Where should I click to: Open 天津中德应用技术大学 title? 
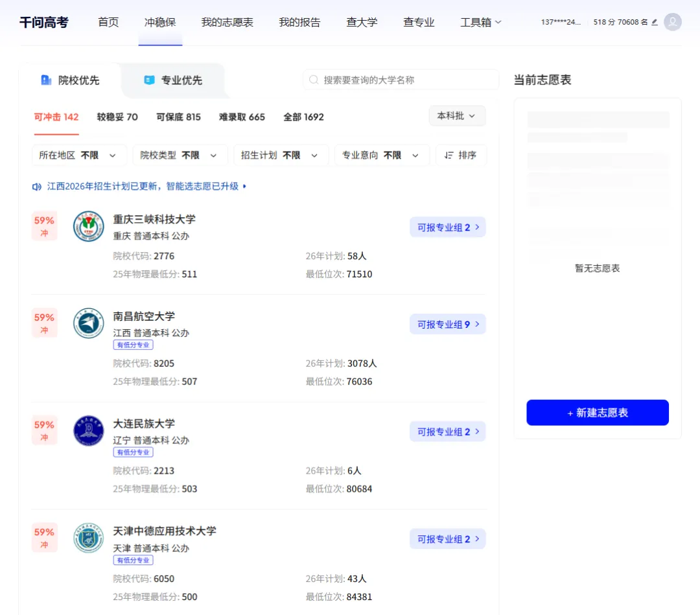pos(164,531)
